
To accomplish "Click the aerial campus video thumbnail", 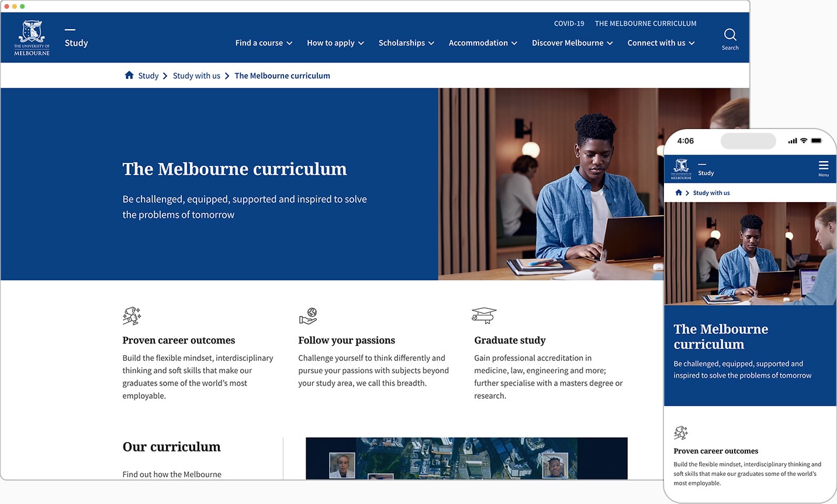I will [466, 458].
